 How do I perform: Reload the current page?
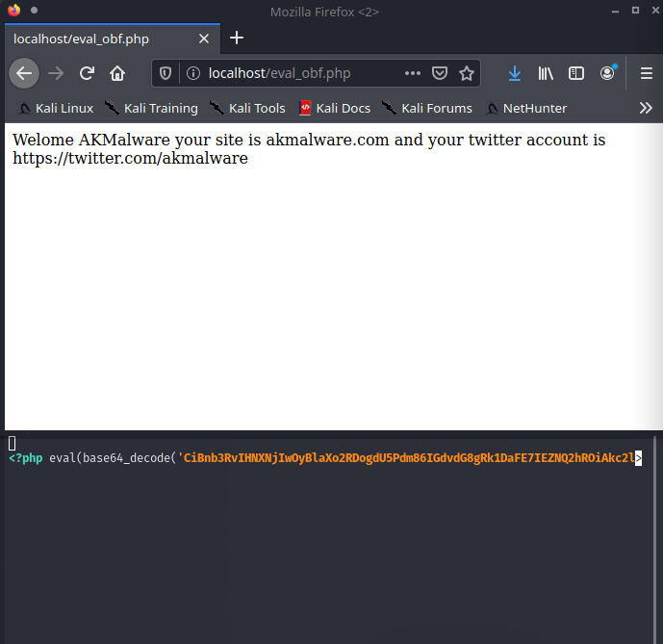[87, 73]
